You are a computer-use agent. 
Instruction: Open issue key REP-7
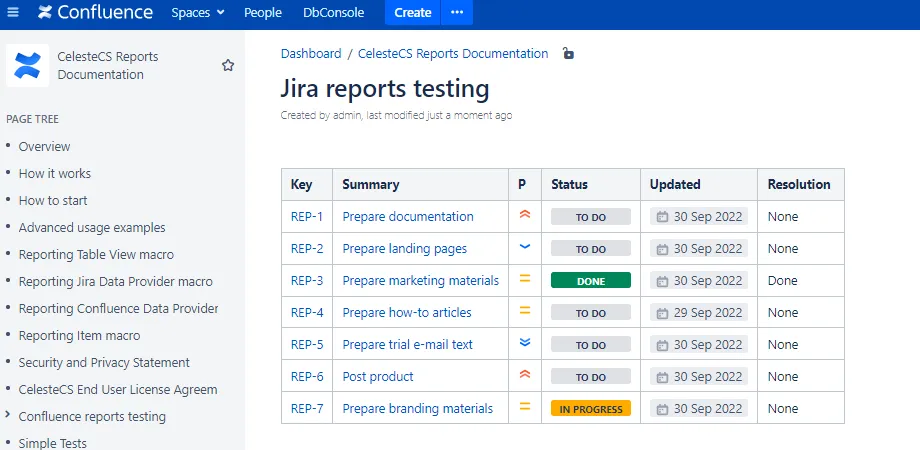(307, 408)
